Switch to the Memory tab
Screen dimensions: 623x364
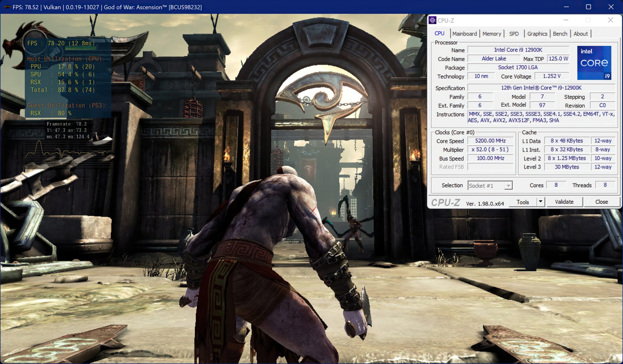coord(492,34)
